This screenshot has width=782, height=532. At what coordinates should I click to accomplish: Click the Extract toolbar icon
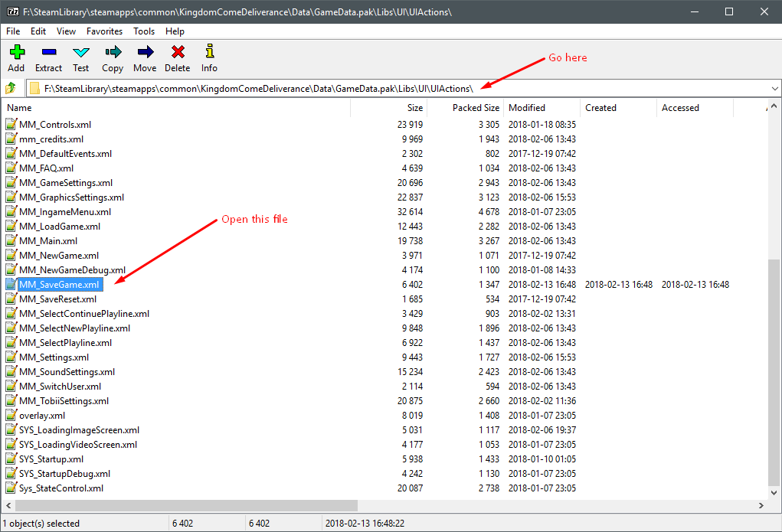pos(48,58)
